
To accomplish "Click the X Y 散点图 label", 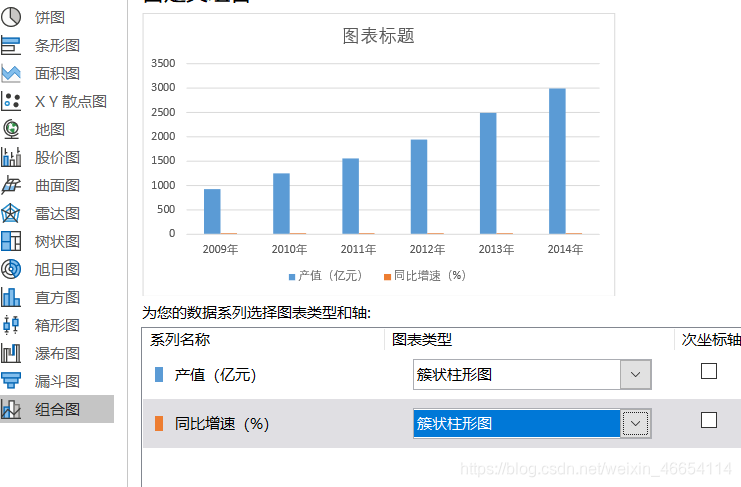I will pos(71,101).
